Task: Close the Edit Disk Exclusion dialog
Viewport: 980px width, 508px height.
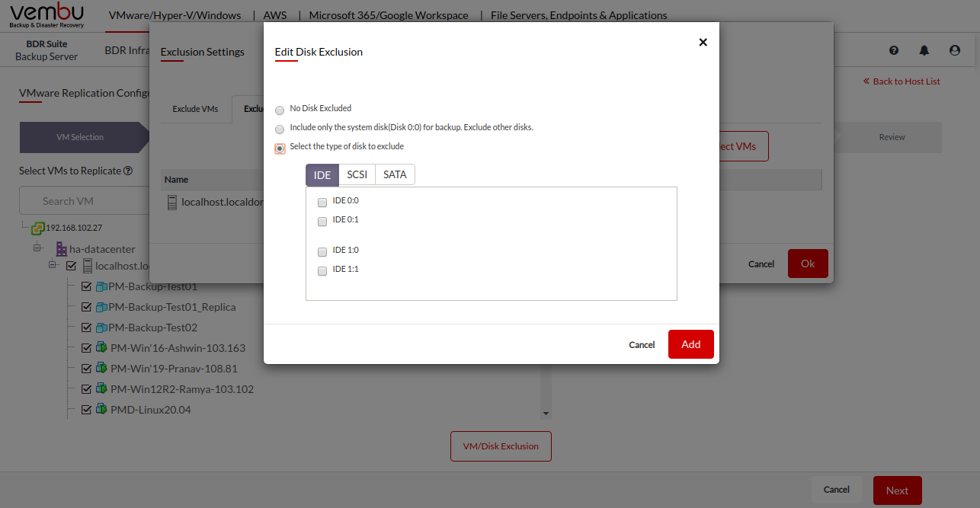Action: coord(703,43)
